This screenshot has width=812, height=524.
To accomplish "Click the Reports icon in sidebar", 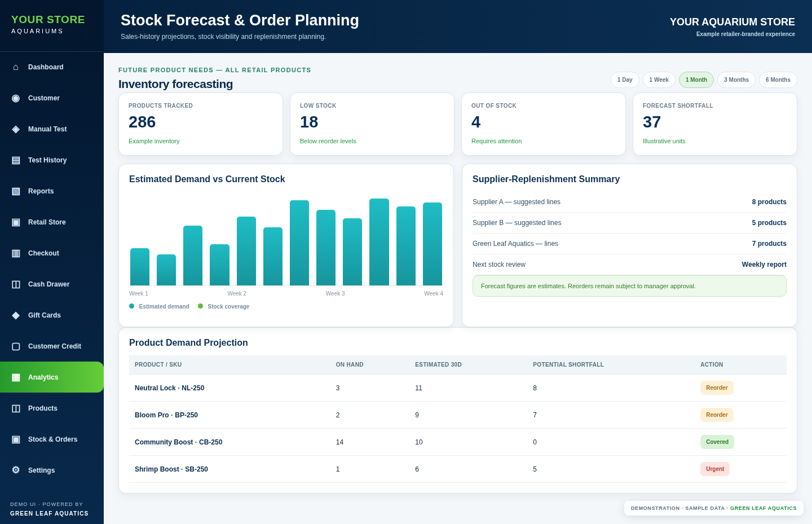I will point(16,191).
